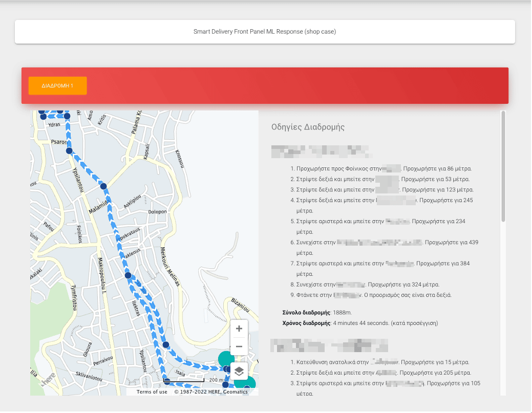Click the Οδηγίες Διαδρομής heading
532x413 pixels.
coord(308,127)
